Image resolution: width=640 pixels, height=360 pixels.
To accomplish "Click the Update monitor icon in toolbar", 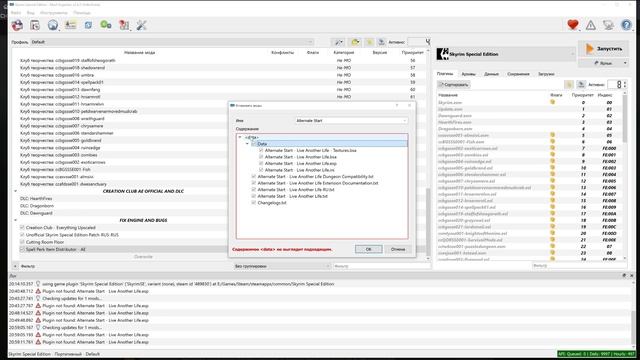I will [x=608, y=25].
